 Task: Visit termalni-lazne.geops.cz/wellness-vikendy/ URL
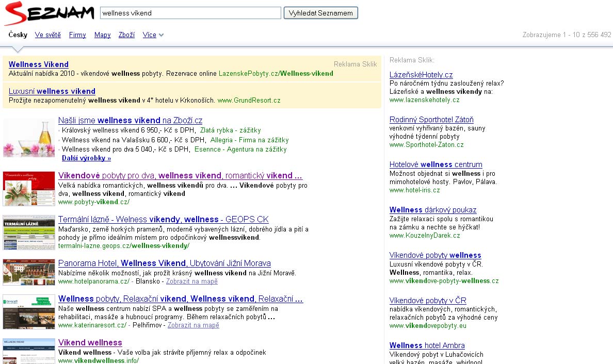point(124,245)
